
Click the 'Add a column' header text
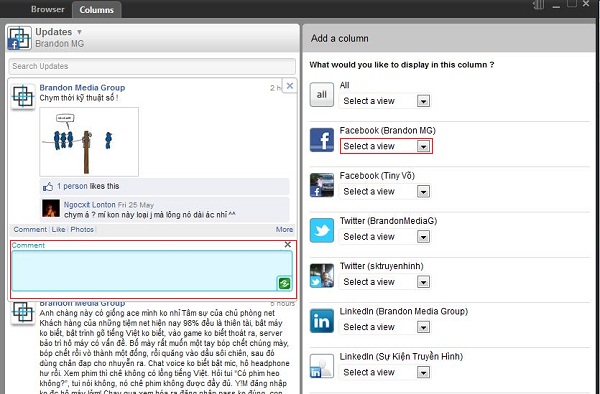tap(339, 39)
